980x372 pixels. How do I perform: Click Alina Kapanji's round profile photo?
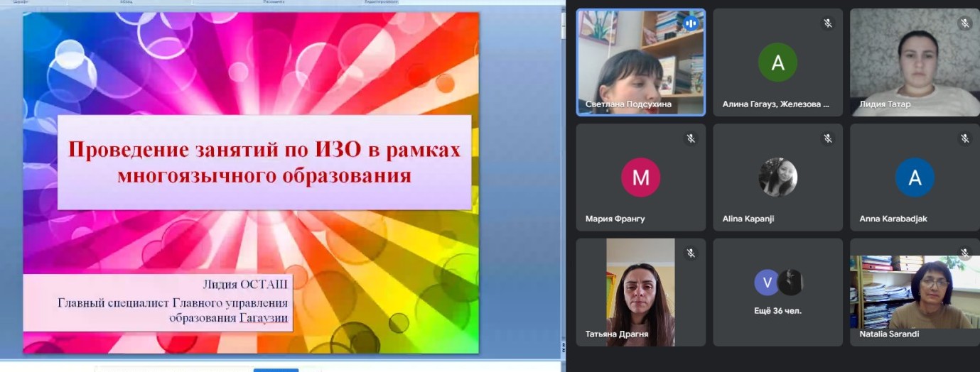point(777,177)
